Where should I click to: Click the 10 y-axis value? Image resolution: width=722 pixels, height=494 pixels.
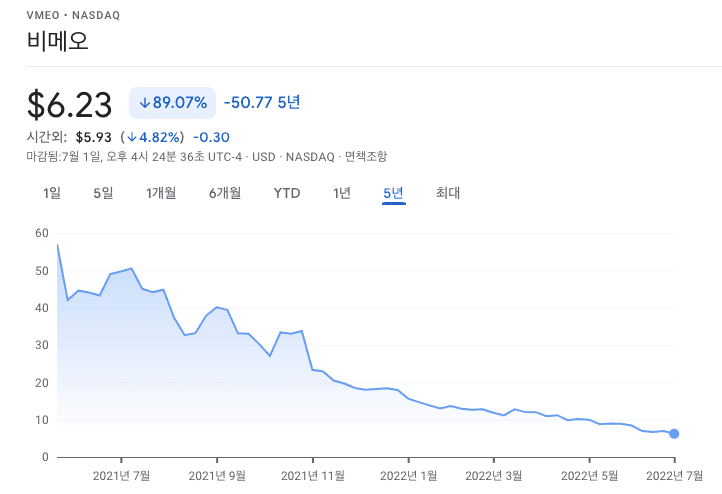tap(42, 420)
